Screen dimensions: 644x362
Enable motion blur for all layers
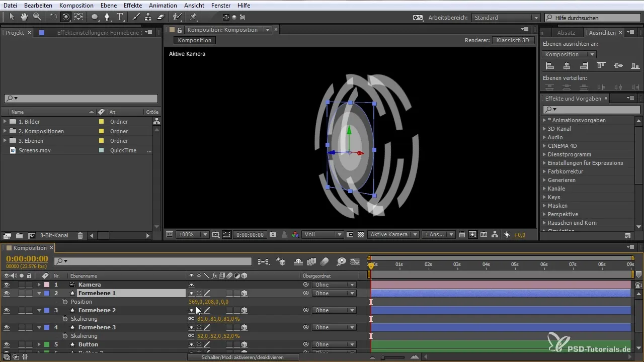(x=325, y=261)
